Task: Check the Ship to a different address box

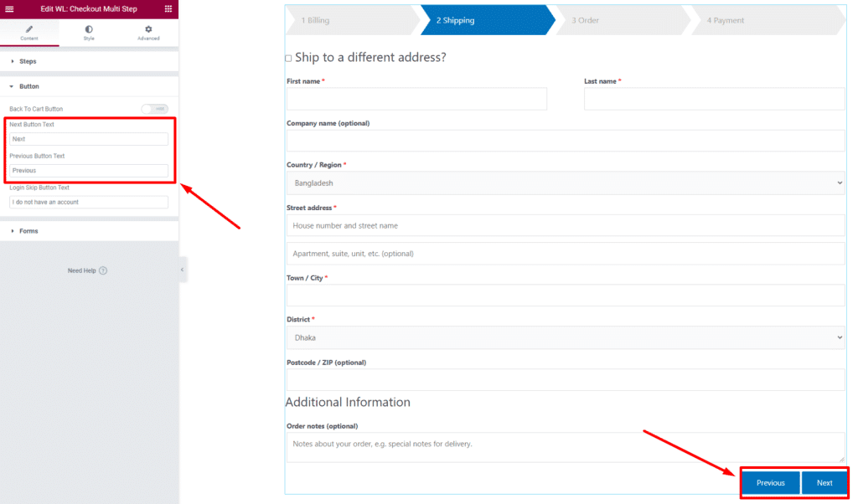Action: (x=289, y=59)
